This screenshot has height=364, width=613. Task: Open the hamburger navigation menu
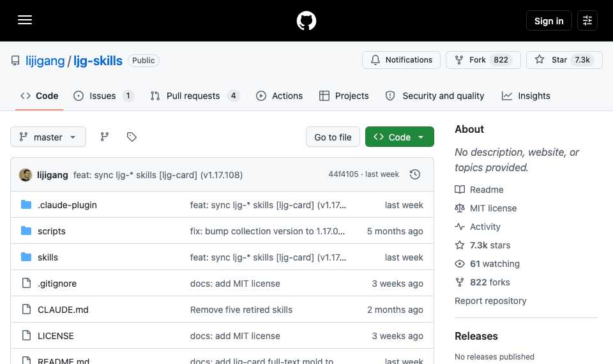[25, 20]
